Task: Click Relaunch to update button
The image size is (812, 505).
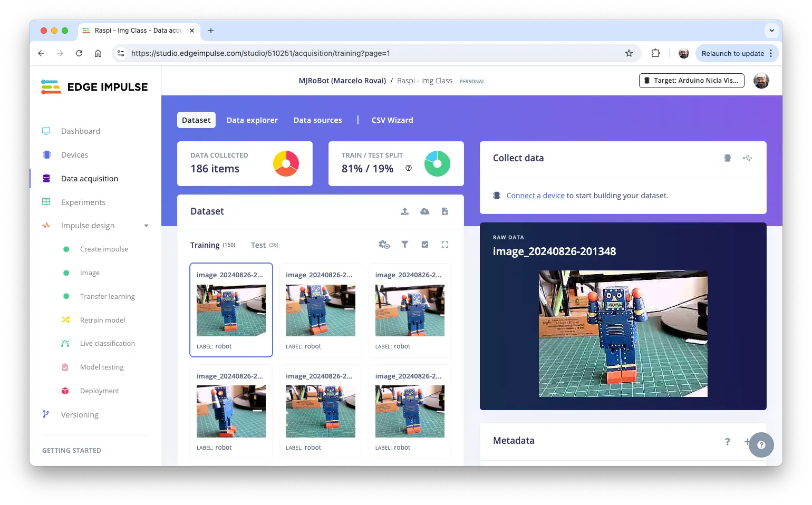Action: point(732,53)
